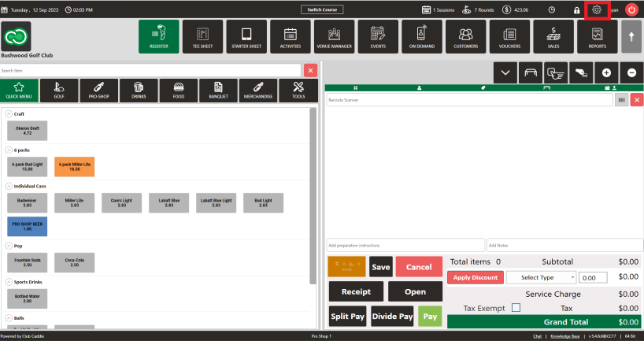Viewport: 644px width, 341px height.
Task: Click the lock screen icon
Action: [576, 10]
